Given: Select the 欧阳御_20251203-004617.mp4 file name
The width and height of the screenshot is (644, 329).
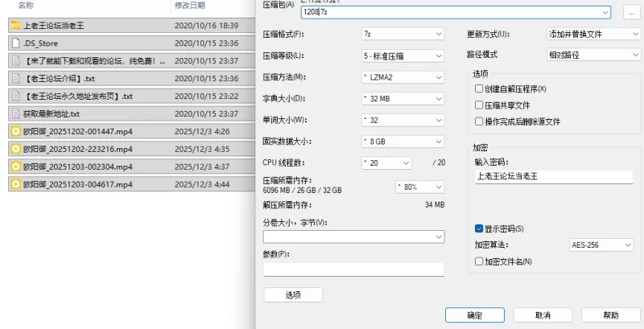Looking at the screenshot, I should pyautogui.click(x=77, y=184).
